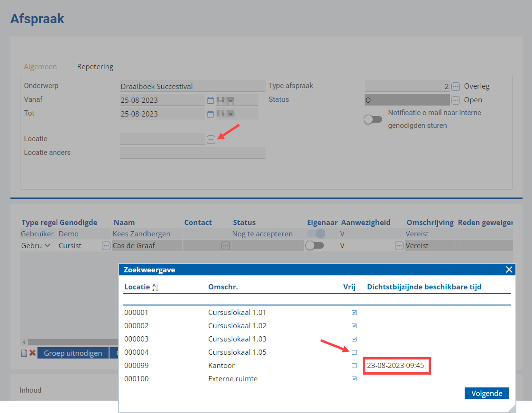Screen dimensions: 532x413
Task: Open the Type afspraak lookup ellipsis button
Action: pos(455,86)
